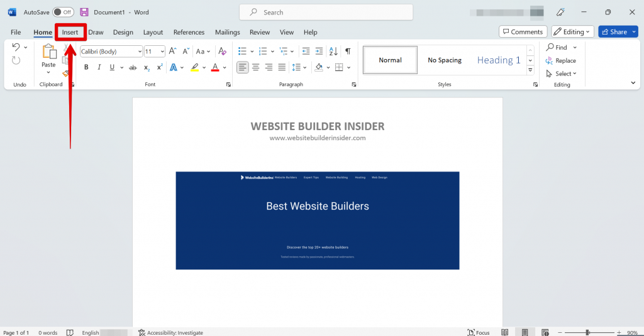The width and height of the screenshot is (644, 336).
Task: Apply strikethrough formatting
Action: pyautogui.click(x=133, y=67)
